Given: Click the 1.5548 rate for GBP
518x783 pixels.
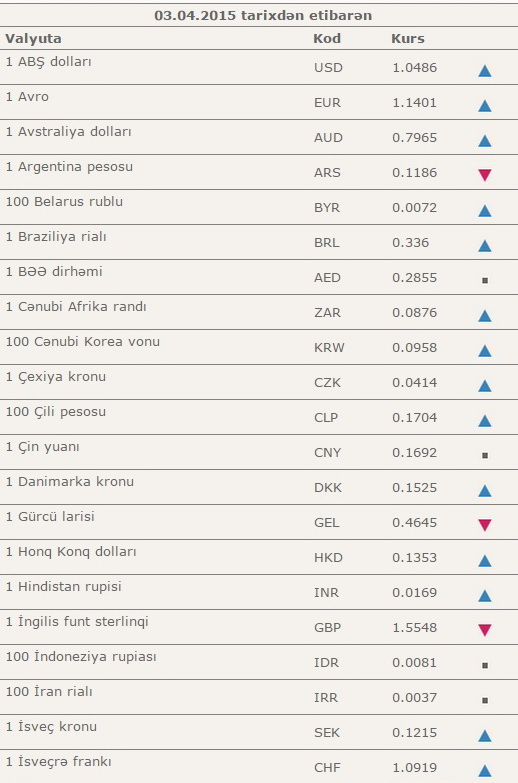Looking at the screenshot, I should coord(414,627).
